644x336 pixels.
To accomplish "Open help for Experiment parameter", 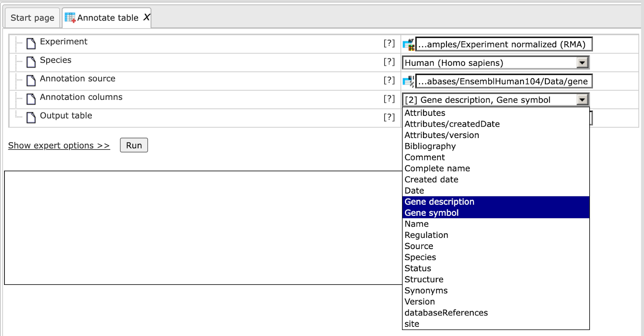I will point(389,43).
